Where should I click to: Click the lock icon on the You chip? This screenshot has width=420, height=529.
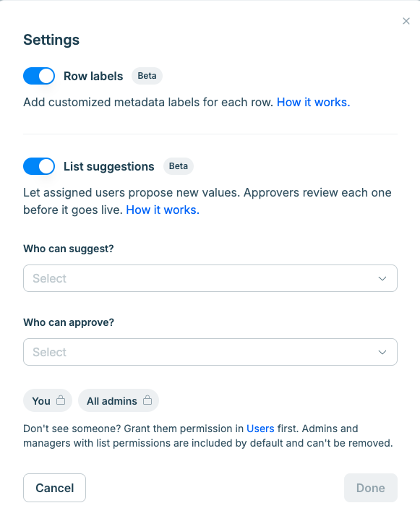(61, 400)
